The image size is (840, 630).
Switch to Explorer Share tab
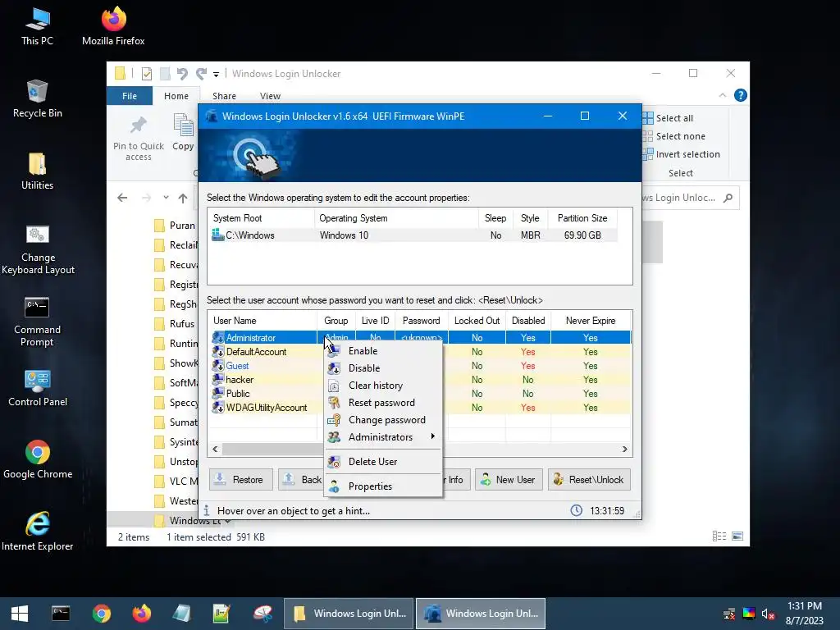[224, 96]
